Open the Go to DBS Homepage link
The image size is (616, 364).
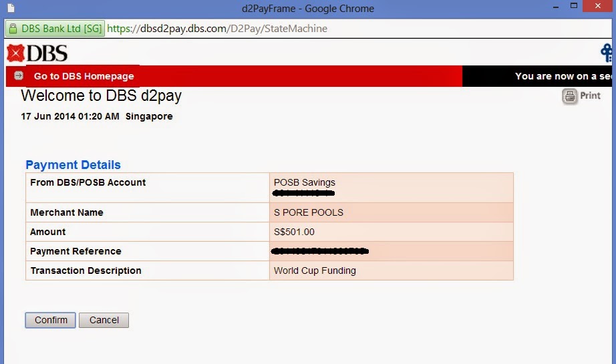click(x=84, y=76)
